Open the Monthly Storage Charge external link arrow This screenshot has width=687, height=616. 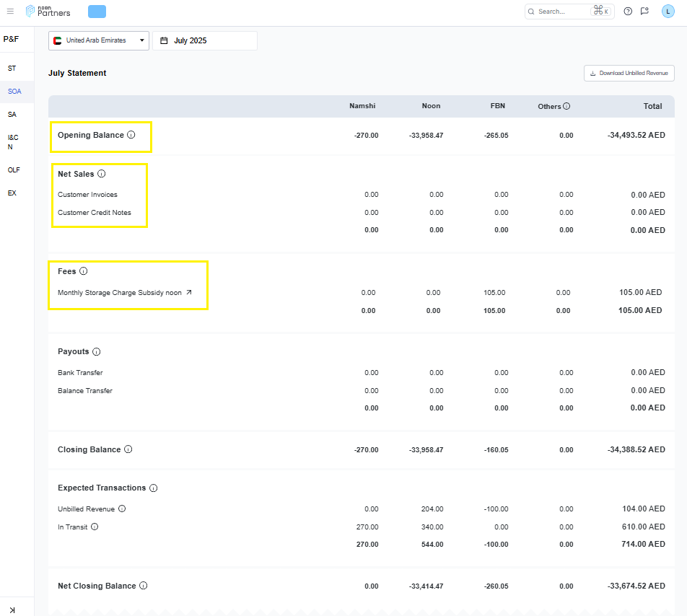tap(189, 292)
